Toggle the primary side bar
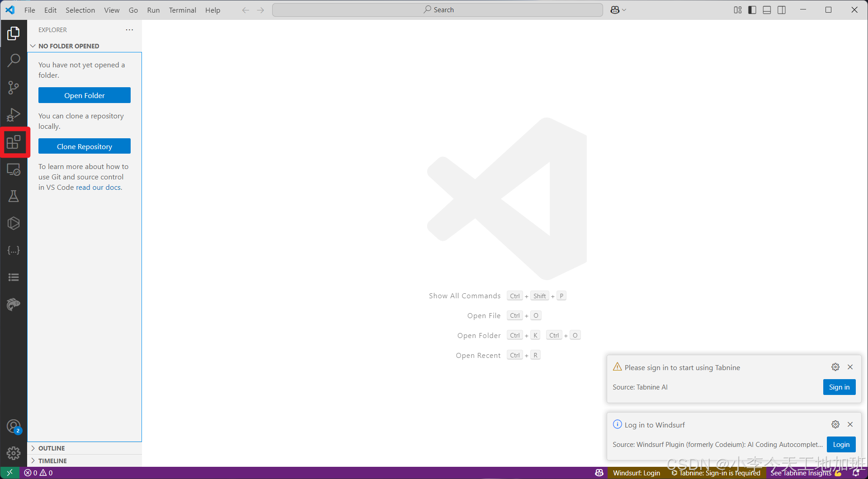The height and width of the screenshot is (479, 868). click(752, 10)
